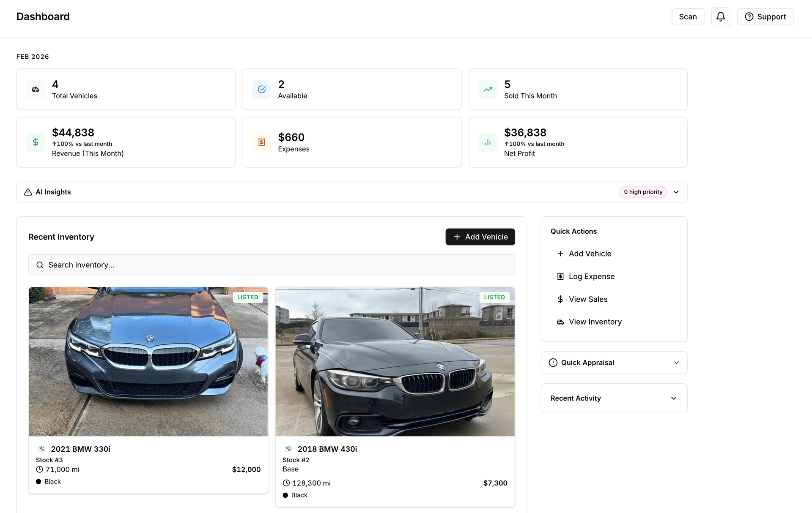
Task: Click the car icon on Total Vehicles card
Action: tap(36, 89)
